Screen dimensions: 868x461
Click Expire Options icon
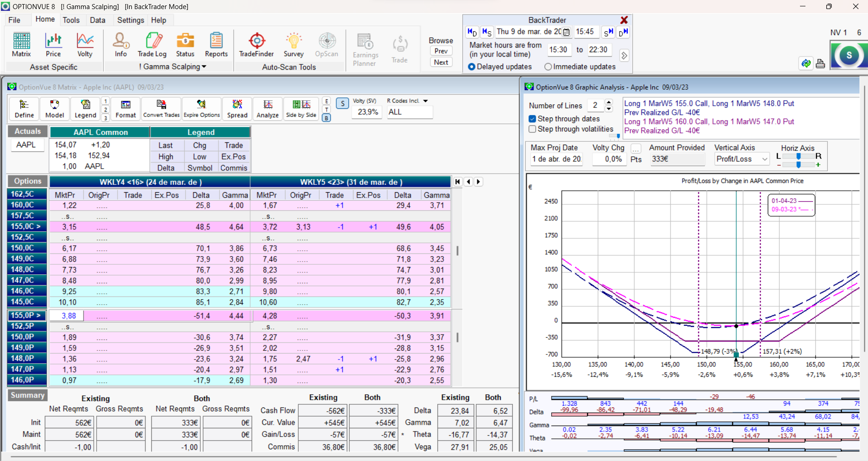202,109
